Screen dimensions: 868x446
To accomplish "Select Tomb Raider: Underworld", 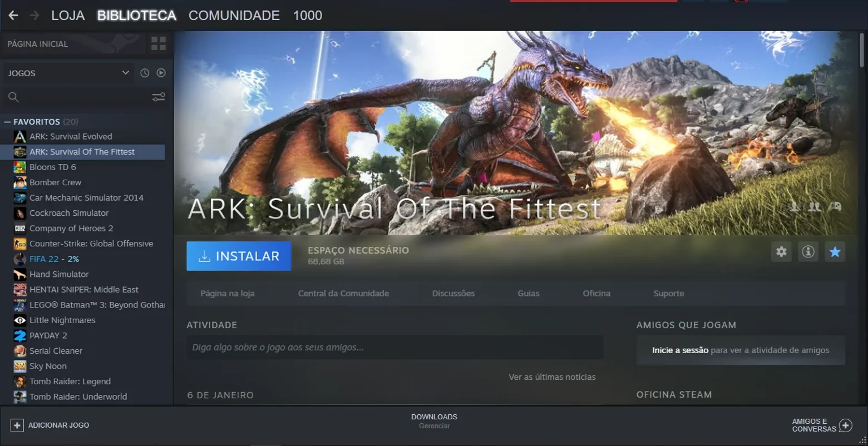I will click(82, 397).
